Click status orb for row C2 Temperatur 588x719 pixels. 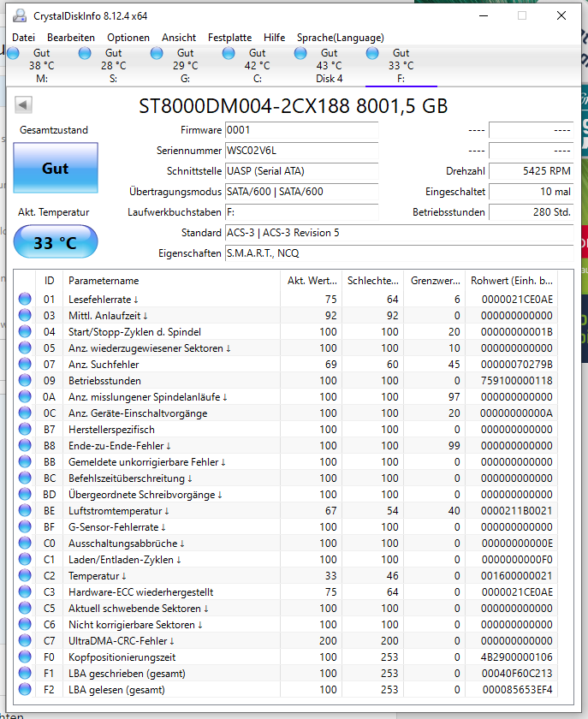click(25, 576)
